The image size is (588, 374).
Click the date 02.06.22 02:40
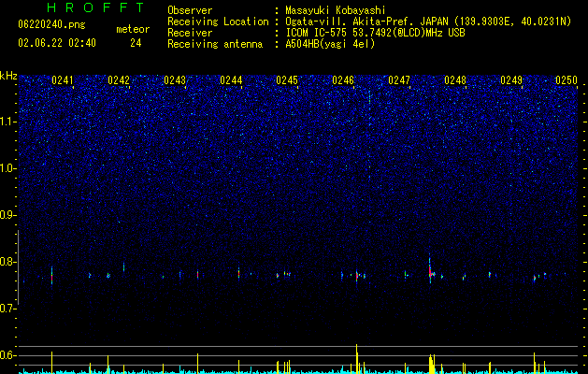pyautogui.click(x=57, y=43)
